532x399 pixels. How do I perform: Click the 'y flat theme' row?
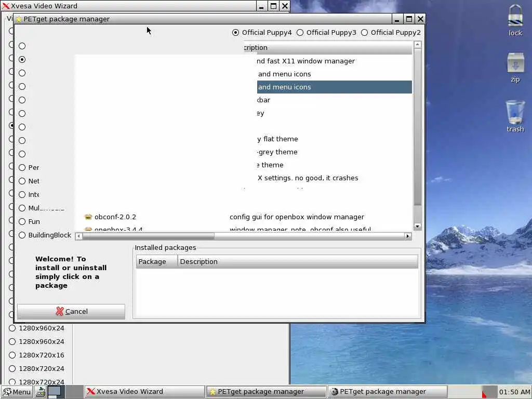[x=277, y=139]
